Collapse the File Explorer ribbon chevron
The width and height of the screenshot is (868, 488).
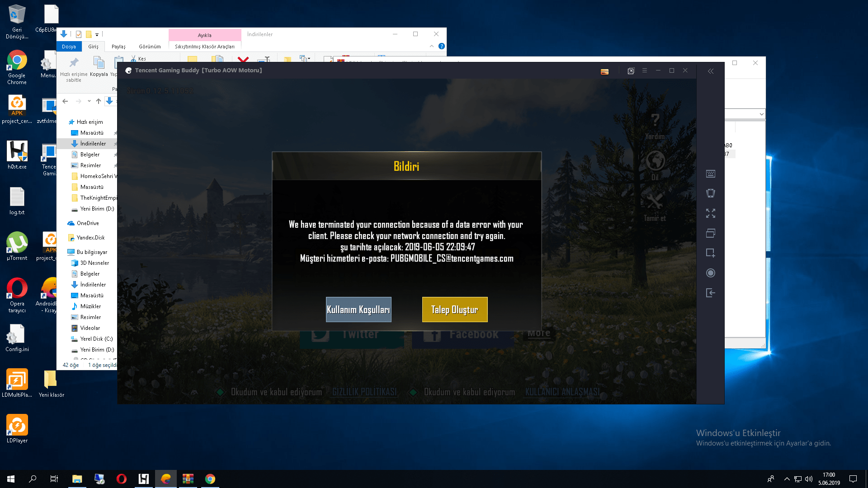tap(432, 46)
